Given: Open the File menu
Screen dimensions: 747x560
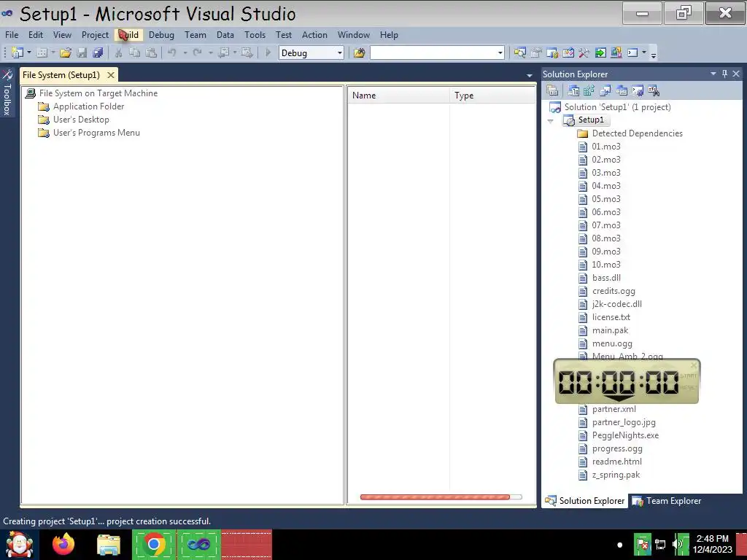Looking at the screenshot, I should pyautogui.click(x=12, y=35).
